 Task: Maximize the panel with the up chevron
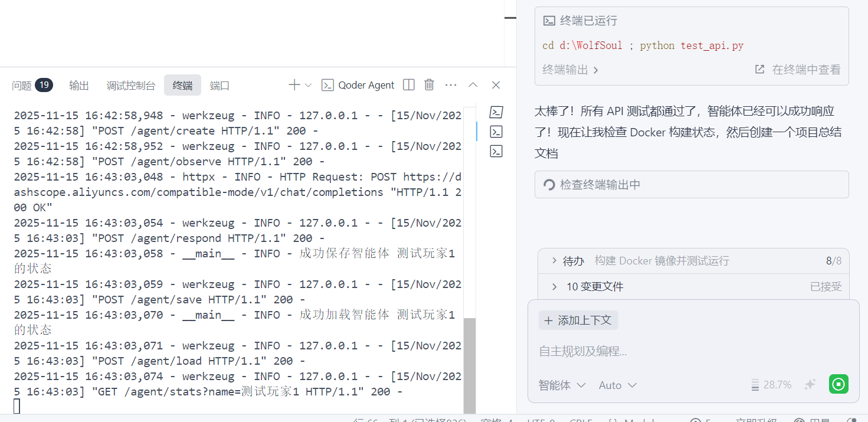473,85
